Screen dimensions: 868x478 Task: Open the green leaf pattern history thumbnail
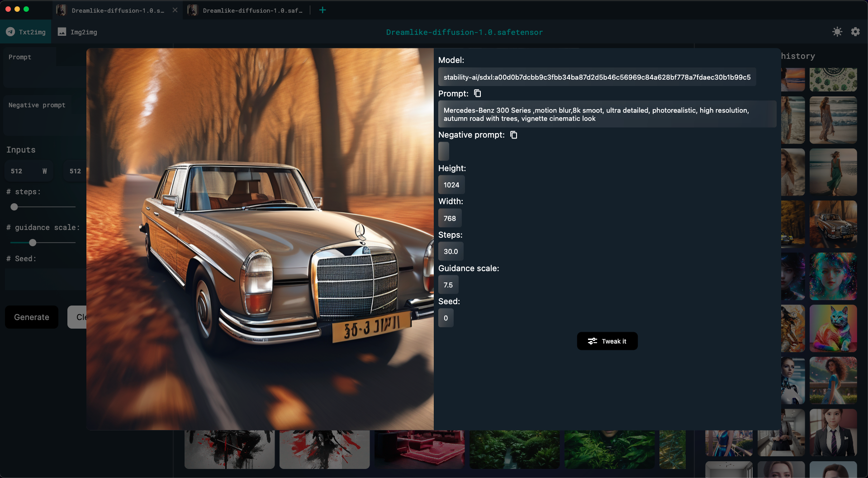(833, 80)
